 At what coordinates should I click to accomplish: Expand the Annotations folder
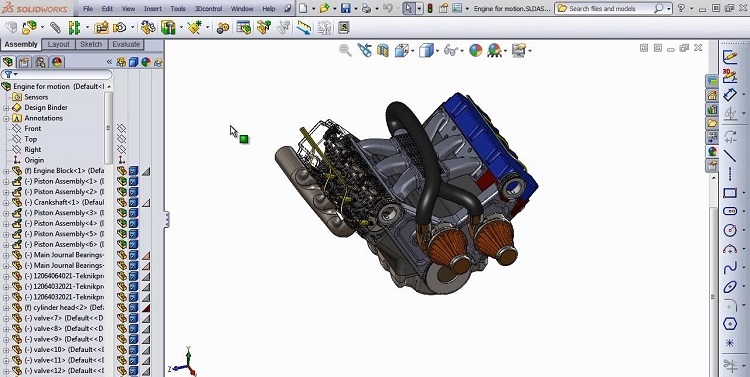tap(6, 118)
